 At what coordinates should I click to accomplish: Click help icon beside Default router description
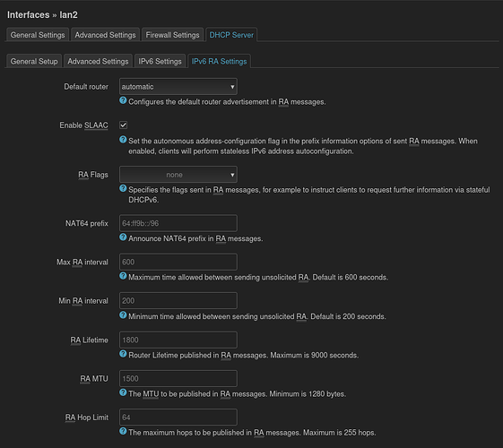tap(123, 100)
